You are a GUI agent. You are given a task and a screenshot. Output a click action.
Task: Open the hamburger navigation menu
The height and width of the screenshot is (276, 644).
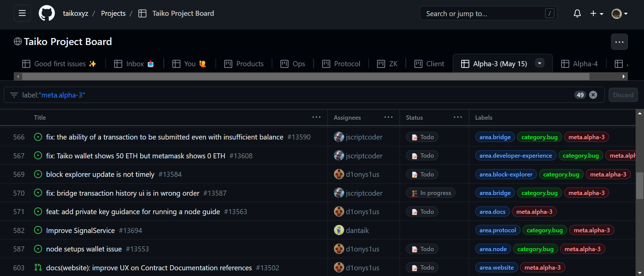pos(22,13)
